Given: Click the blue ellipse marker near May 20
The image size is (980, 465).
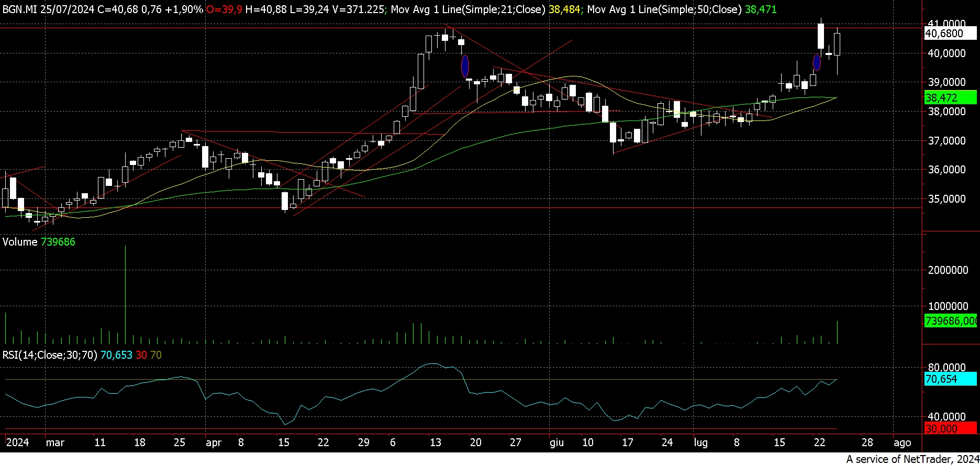Looking at the screenshot, I should [x=465, y=66].
